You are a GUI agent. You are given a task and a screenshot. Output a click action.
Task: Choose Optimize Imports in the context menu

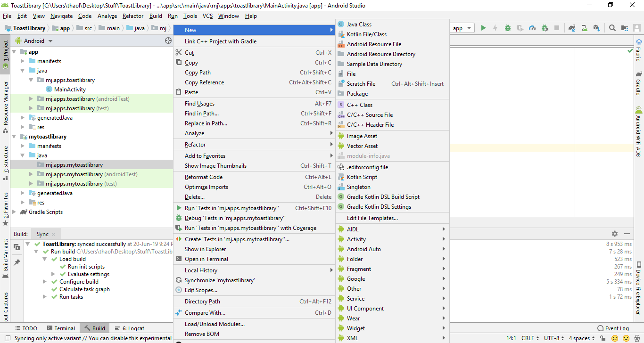[x=206, y=187]
